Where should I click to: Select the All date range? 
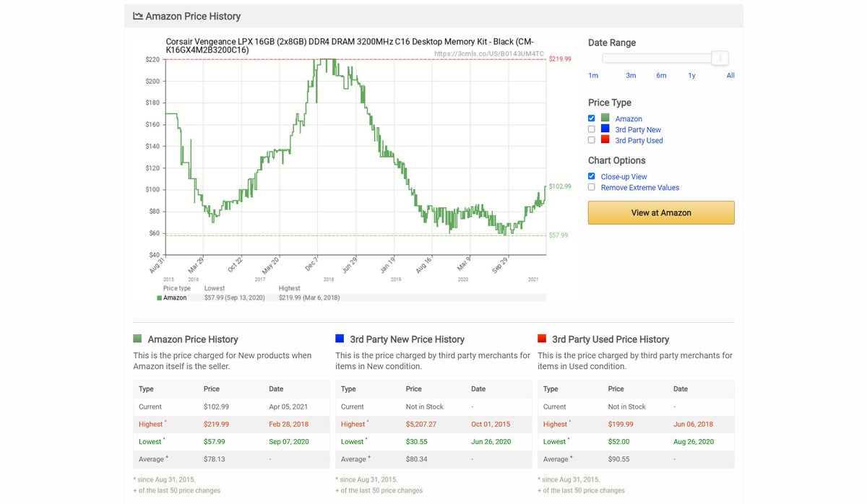coord(730,76)
